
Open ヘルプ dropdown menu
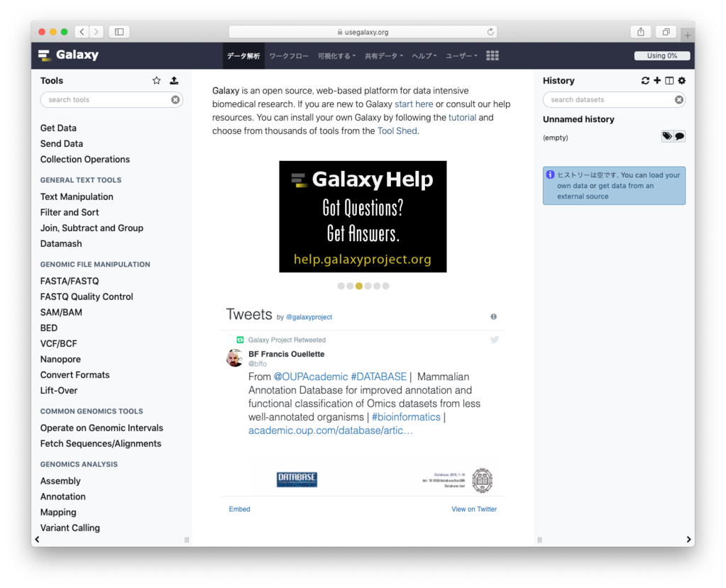[x=424, y=56]
